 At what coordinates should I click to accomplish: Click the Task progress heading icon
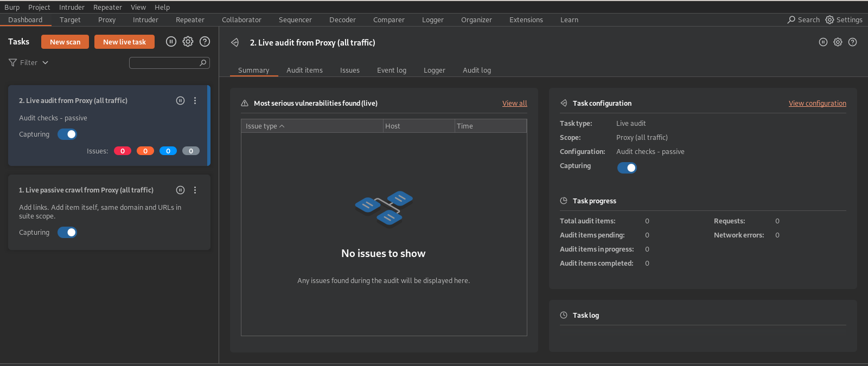click(564, 201)
